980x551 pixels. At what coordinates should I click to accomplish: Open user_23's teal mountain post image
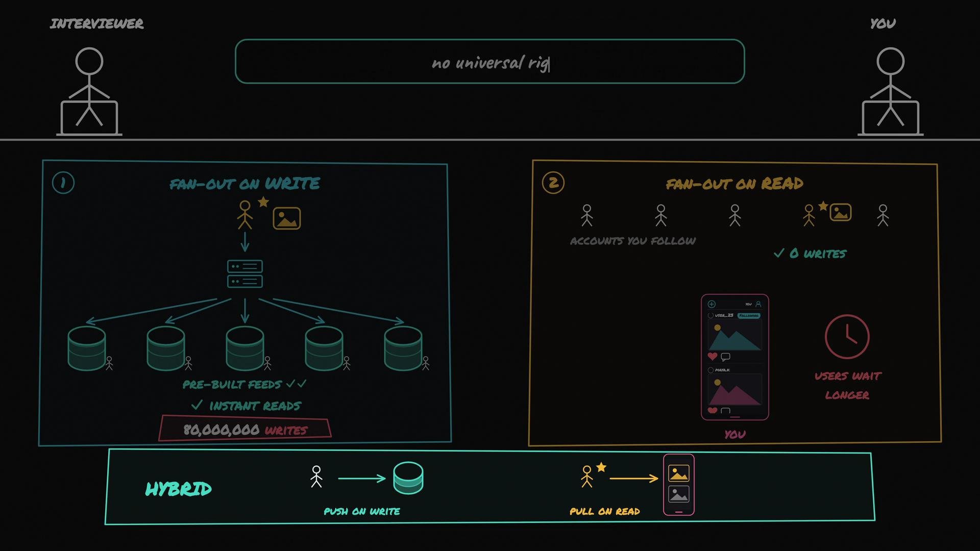pos(735,335)
